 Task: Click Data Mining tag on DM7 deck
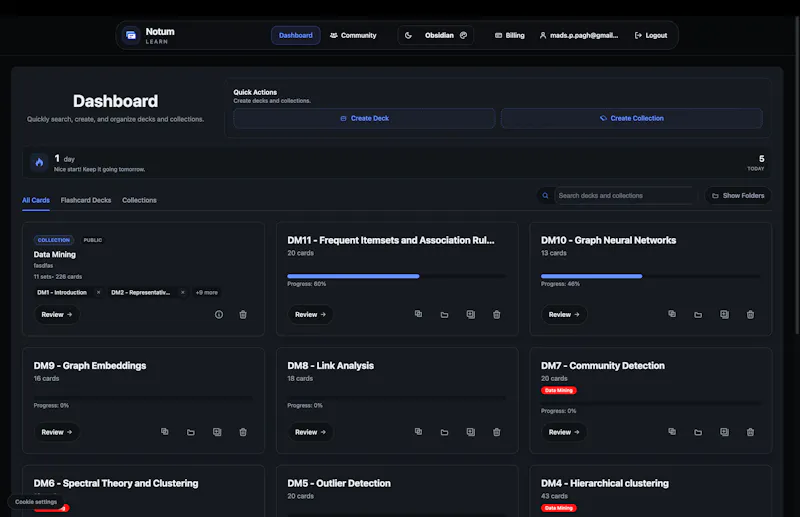coord(559,390)
